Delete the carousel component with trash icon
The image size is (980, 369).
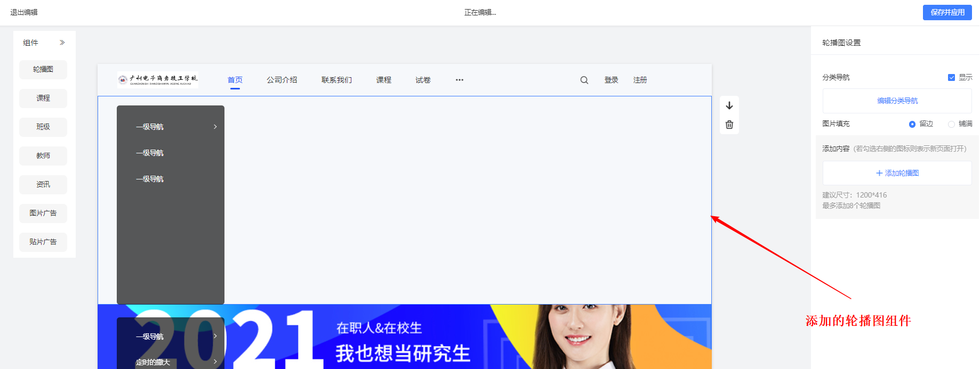(x=729, y=125)
